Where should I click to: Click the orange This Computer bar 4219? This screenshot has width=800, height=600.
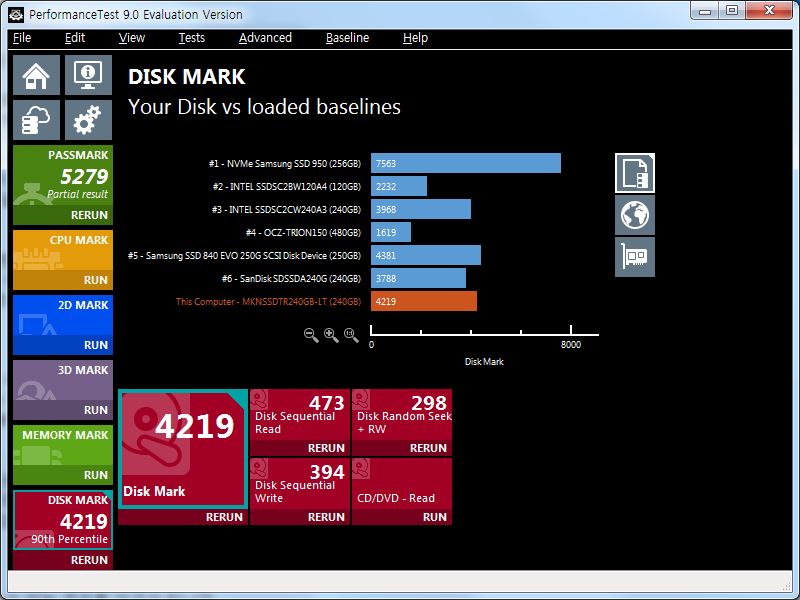(x=424, y=301)
